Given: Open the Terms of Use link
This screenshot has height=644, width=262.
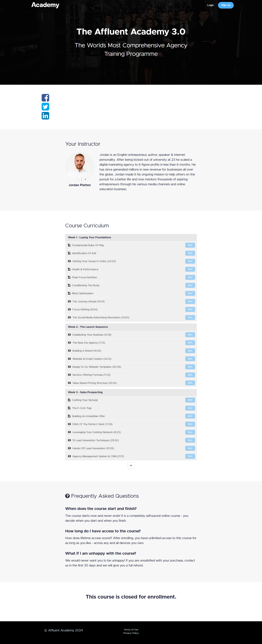Looking at the screenshot, I should pos(131,630).
